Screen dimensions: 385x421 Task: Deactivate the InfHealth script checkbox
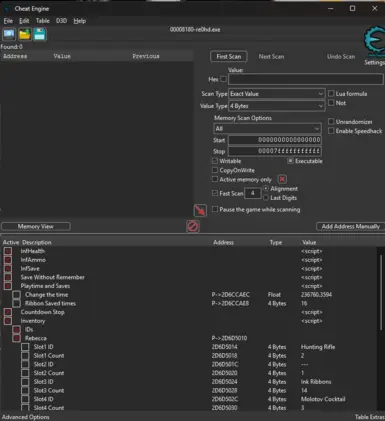coord(8,251)
